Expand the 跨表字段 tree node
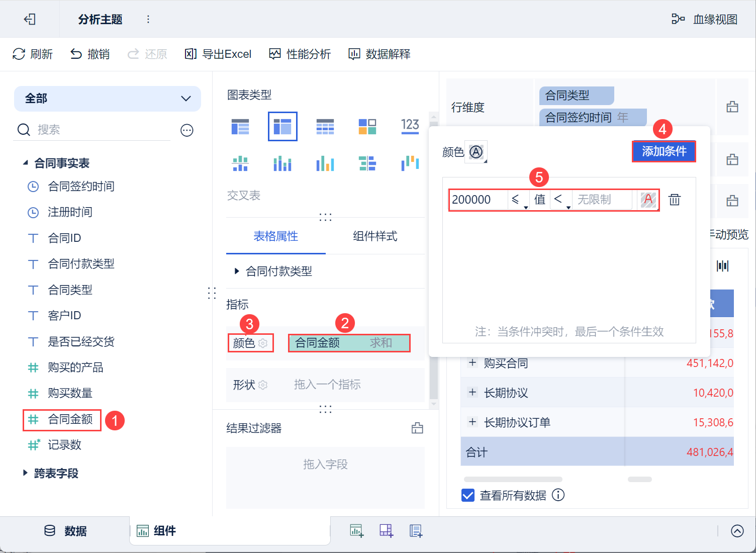Screen dimensions: 756x553 point(25,473)
